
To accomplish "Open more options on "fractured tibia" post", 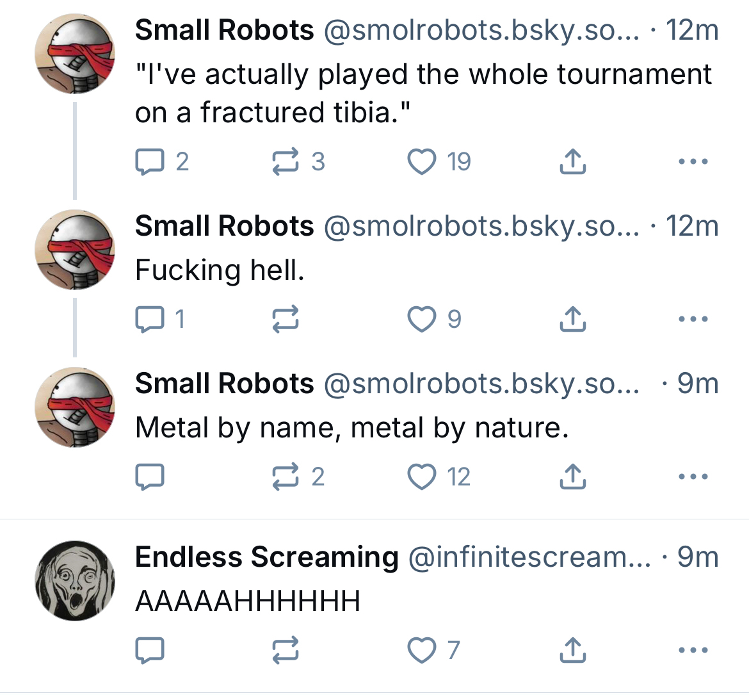I will pyautogui.click(x=693, y=162).
